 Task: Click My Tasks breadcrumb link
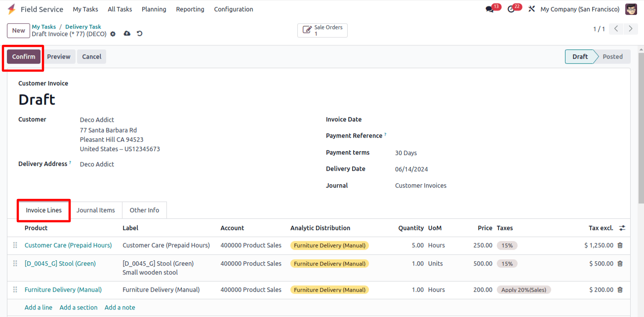(44, 27)
